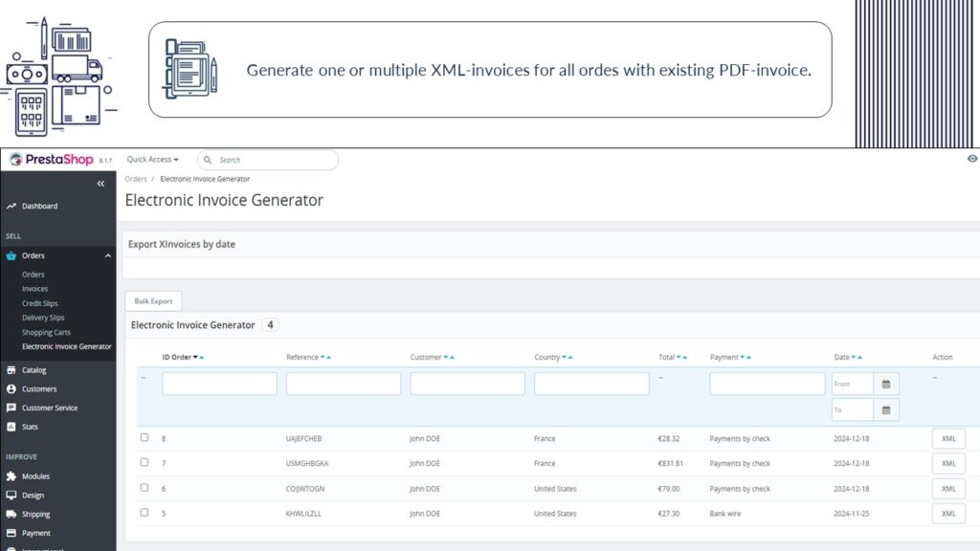This screenshot has width=980, height=551.
Task: Click the eye icon at top right
Action: (972, 159)
